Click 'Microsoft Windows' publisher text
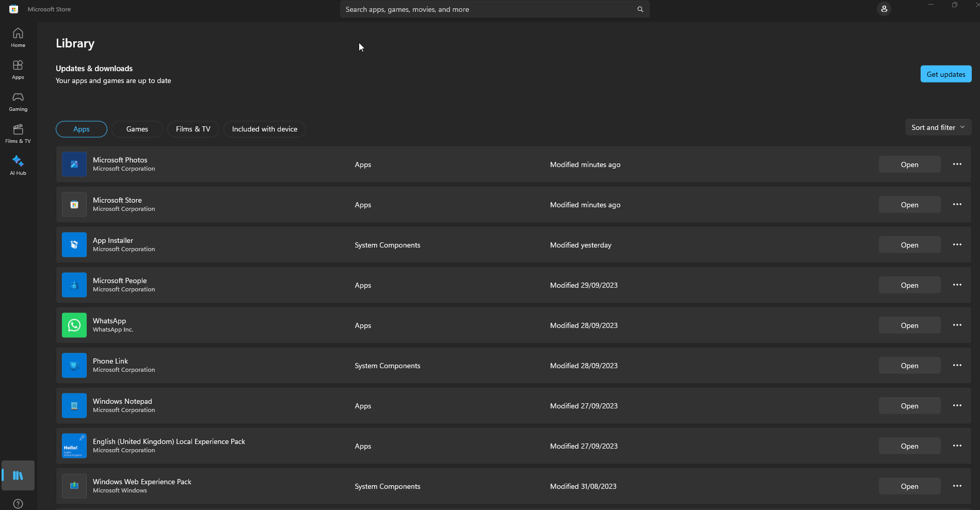 pos(120,490)
